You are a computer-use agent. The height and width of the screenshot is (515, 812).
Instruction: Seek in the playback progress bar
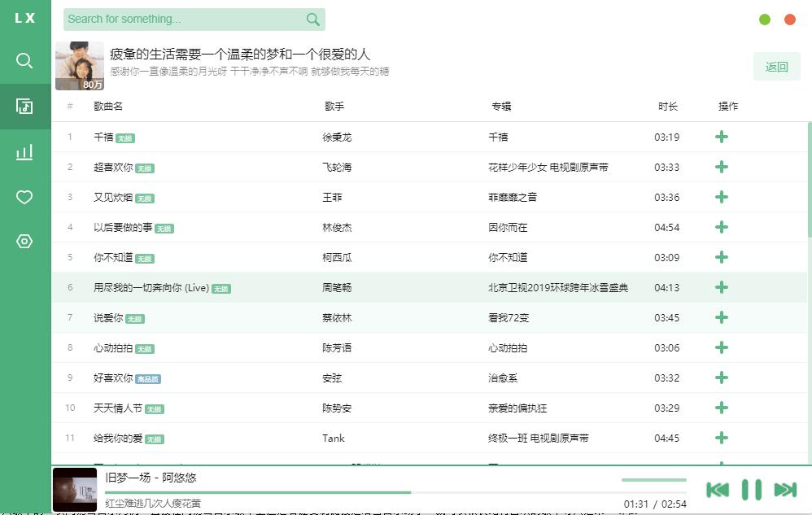[395, 493]
